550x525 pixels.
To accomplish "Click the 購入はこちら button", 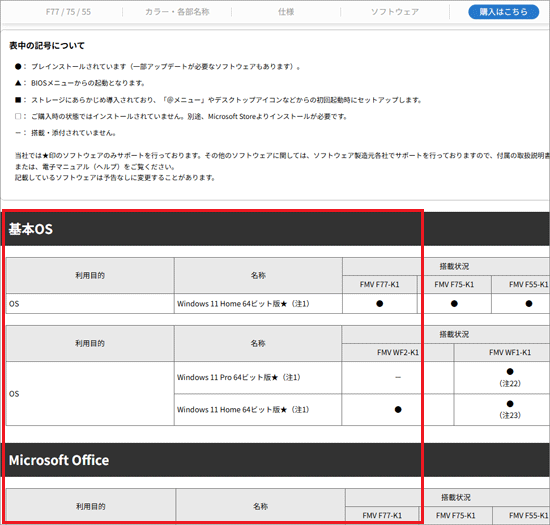I will tap(503, 12).
